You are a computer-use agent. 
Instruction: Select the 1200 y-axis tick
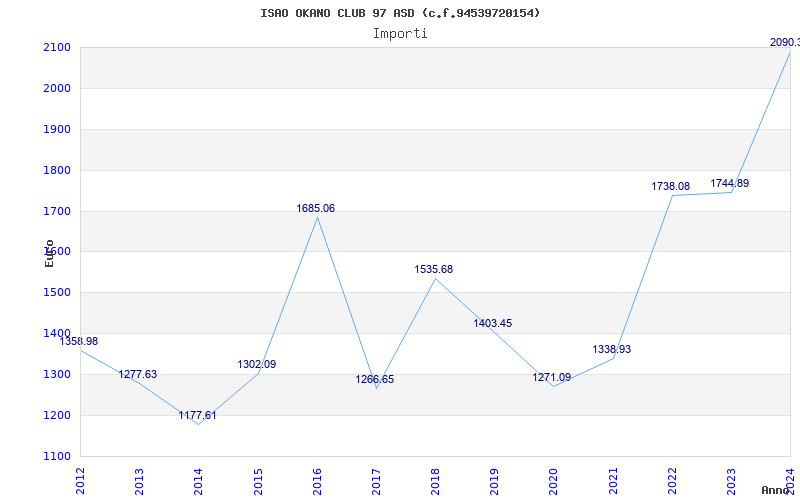[x=58, y=415]
